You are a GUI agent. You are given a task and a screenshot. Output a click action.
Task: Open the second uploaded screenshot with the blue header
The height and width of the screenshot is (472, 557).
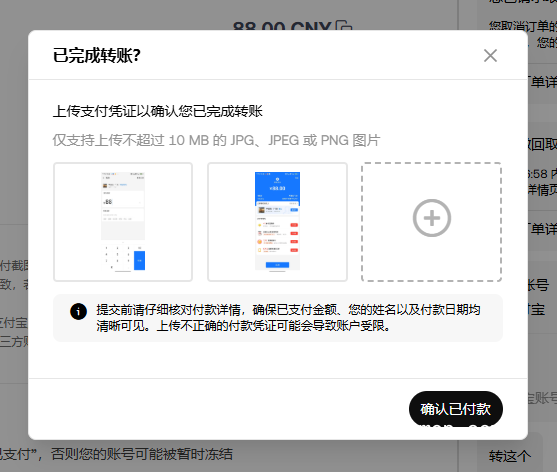click(x=277, y=222)
